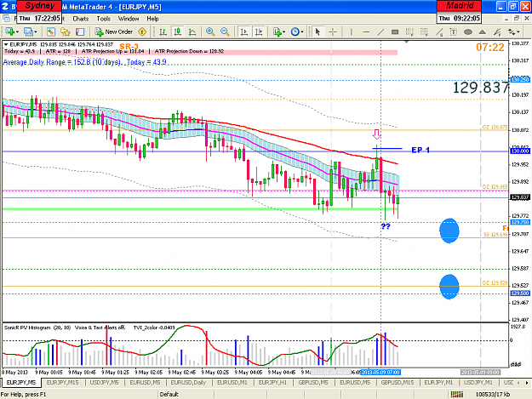
Task: Click the Default profile status field
Action: point(186,394)
